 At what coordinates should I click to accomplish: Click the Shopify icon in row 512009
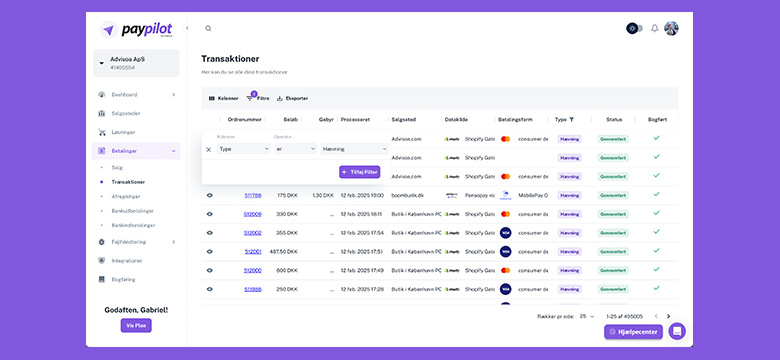[x=452, y=214]
